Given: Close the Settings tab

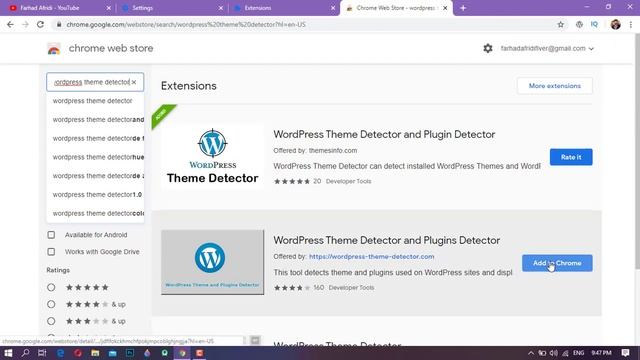Looking at the screenshot, I should (221, 8).
